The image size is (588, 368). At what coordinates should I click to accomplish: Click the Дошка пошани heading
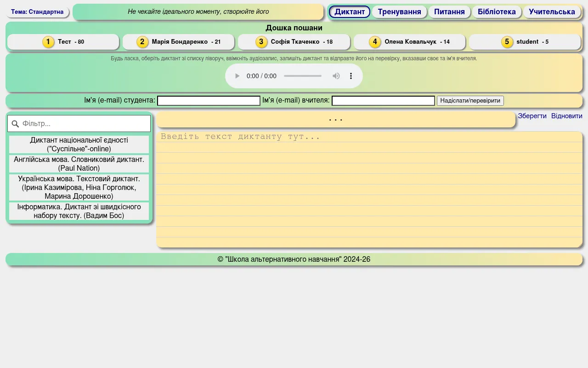(x=294, y=28)
